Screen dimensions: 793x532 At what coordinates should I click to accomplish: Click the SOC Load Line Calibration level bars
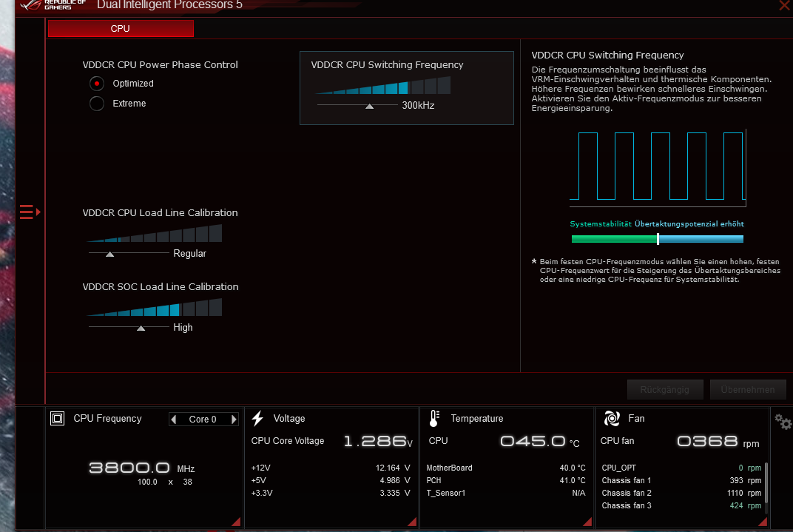155,307
